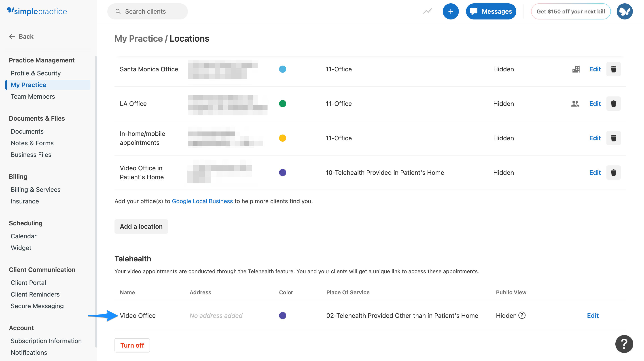The width and height of the screenshot is (644, 361).
Task: Click the Back arrow to return
Action: click(x=12, y=36)
